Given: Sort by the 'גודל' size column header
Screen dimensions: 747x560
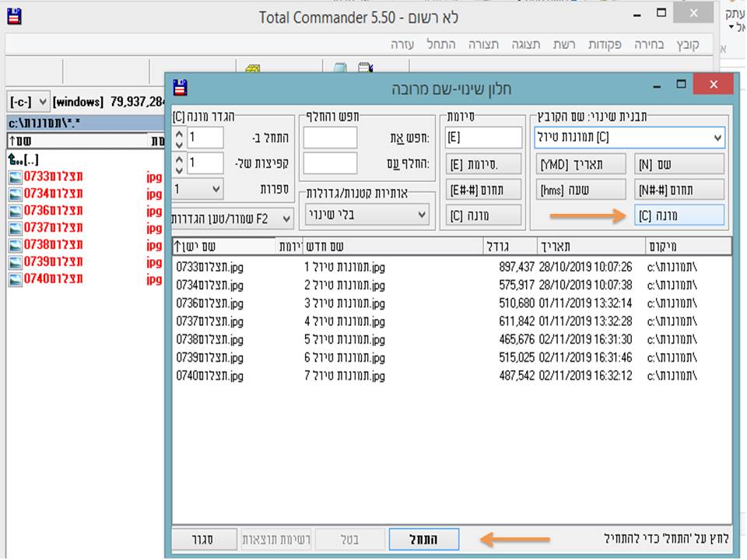Looking at the screenshot, I should click(x=510, y=247).
